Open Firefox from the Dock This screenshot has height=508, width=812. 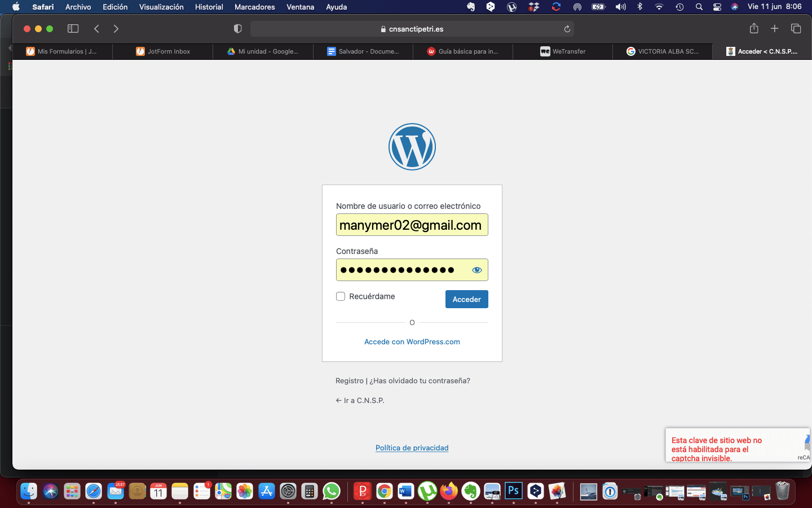pyautogui.click(x=449, y=492)
